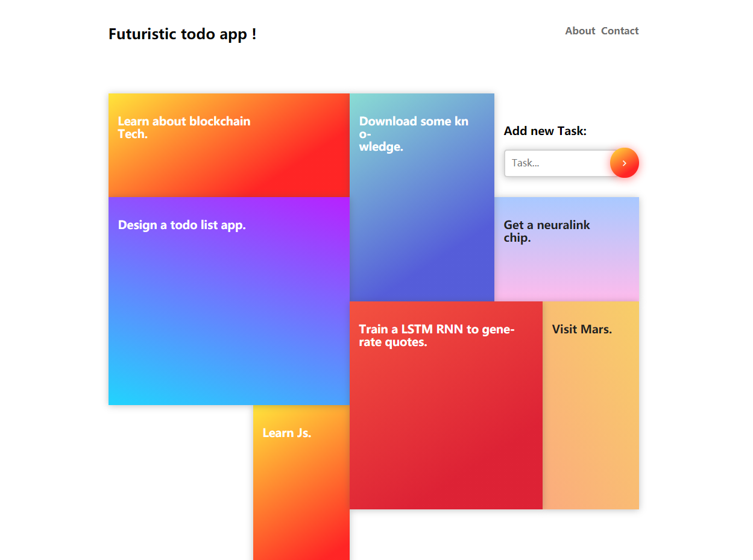Click the 'Design a todo list app.' text
Screen dimensions: 753x560
click(x=182, y=225)
